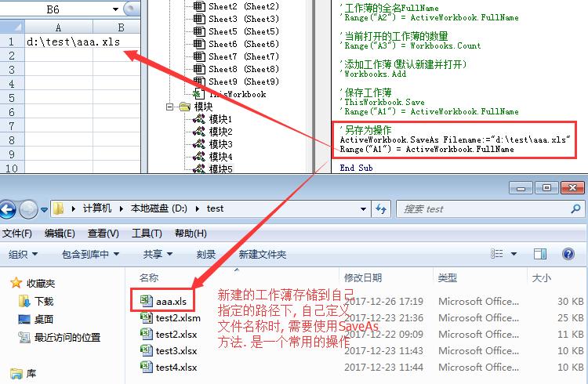The image size is (588, 384).
Task: Click the ActiveWorkbook.SaveAs code line
Action: (x=455, y=139)
